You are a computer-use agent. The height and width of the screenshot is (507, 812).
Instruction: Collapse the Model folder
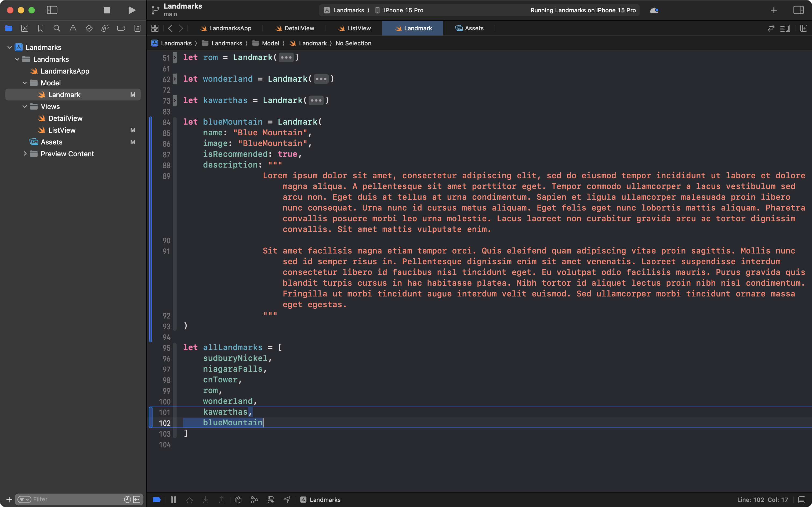point(24,83)
